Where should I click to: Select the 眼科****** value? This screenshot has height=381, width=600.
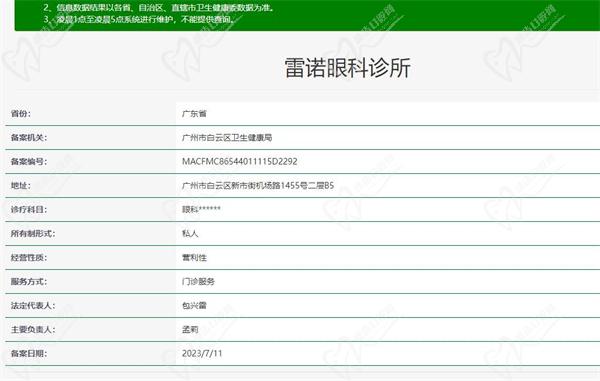coord(201,210)
